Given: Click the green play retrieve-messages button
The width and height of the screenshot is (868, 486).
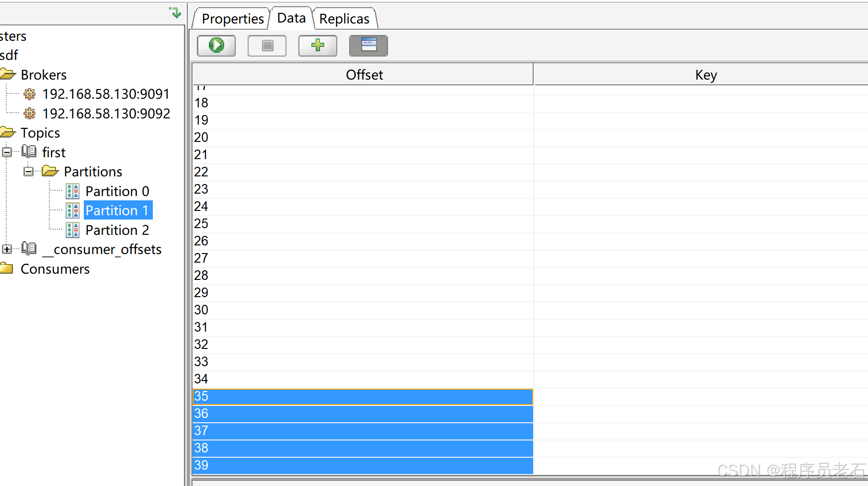Looking at the screenshot, I should pyautogui.click(x=216, y=46).
